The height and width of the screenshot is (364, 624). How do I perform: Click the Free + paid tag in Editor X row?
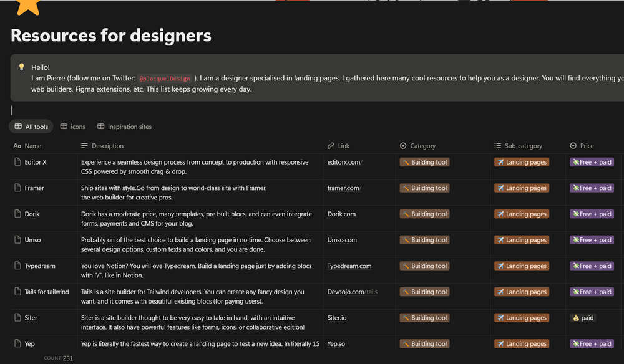pos(592,162)
